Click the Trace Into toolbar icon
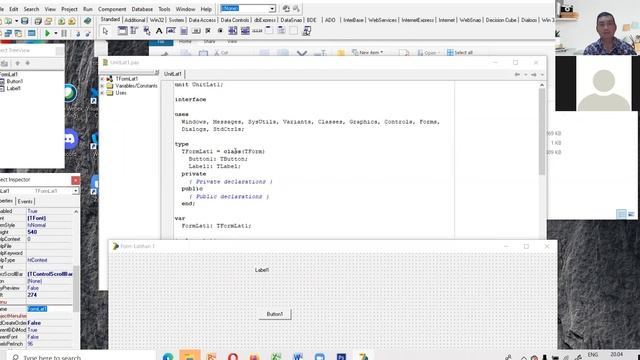 78,33
